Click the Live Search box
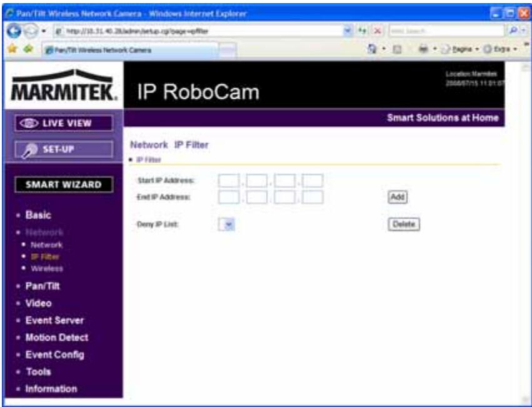Viewport: 532px width, 407px height. tap(446, 31)
